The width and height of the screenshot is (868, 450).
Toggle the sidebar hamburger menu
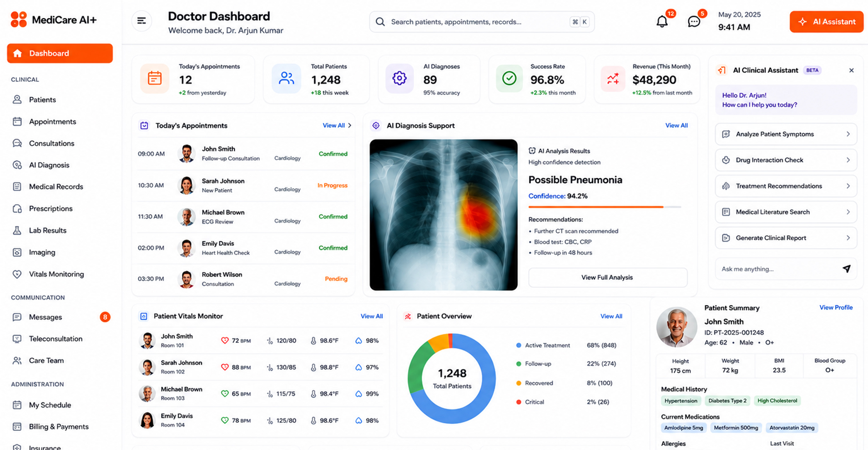pyautogui.click(x=141, y=21)
